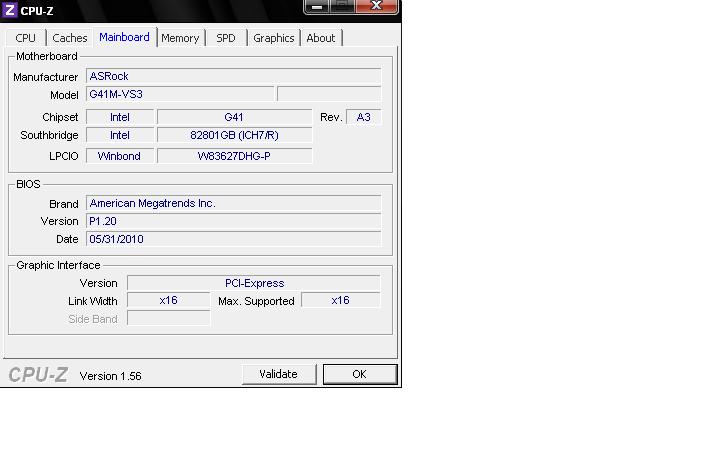
Task: Click the Southbridge value 82801GB (ICH7/R)
Action: [234, 135]
